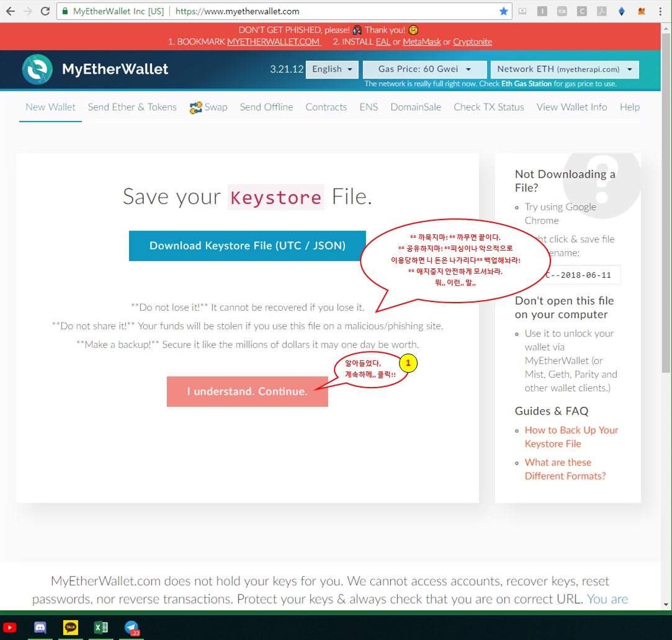Screen dimensions: 672x640
Task: Click the version number 3.21.12
Action: coord(286,69)
